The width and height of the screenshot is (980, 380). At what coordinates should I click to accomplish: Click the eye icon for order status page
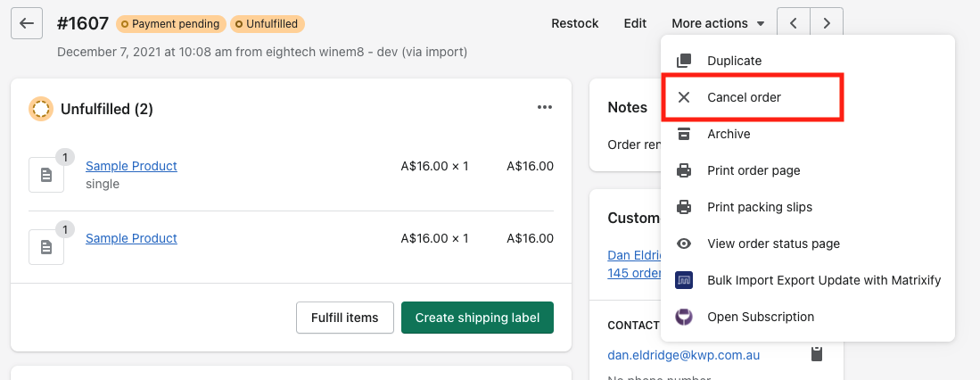coord(684,244)
